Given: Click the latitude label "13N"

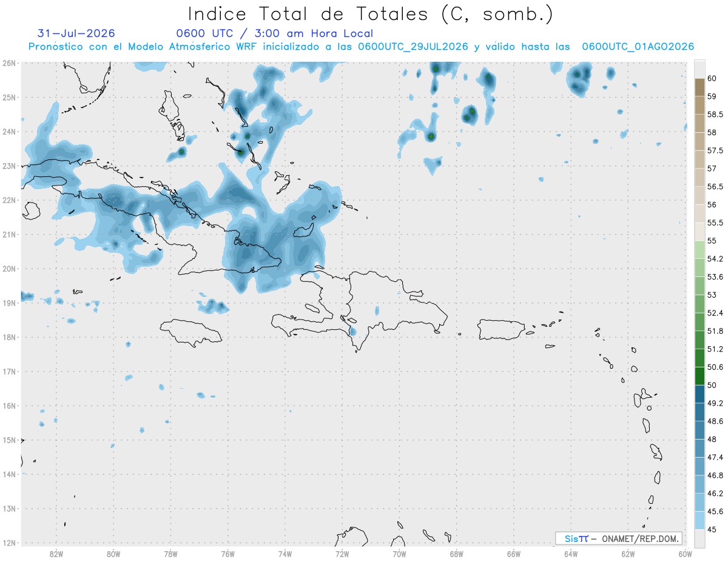Looking at the screenshot, I should click(x=9, y=508).
